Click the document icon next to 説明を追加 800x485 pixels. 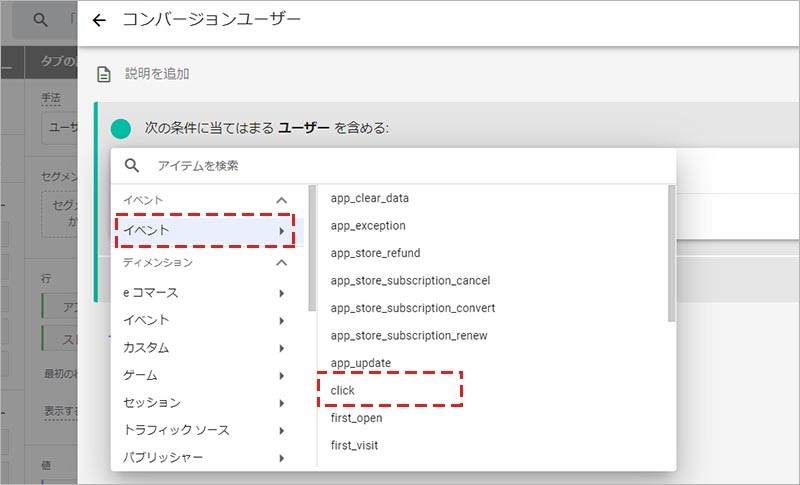tap(103, 74)
